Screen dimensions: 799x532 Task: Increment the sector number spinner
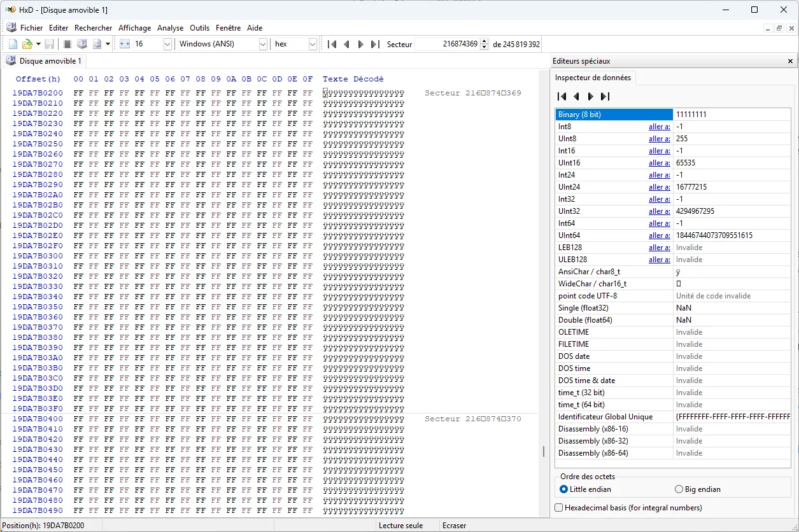coord(484,41)
